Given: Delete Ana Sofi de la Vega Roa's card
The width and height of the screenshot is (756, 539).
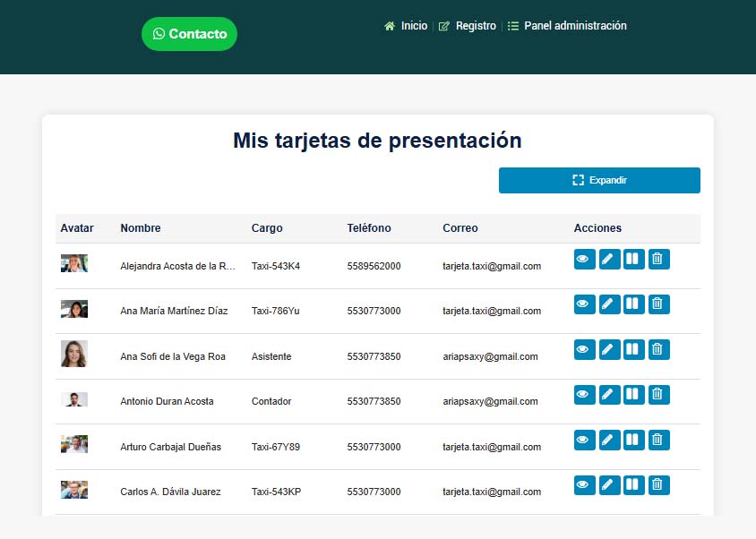Looking at the screenshot, I should [658, 349].
